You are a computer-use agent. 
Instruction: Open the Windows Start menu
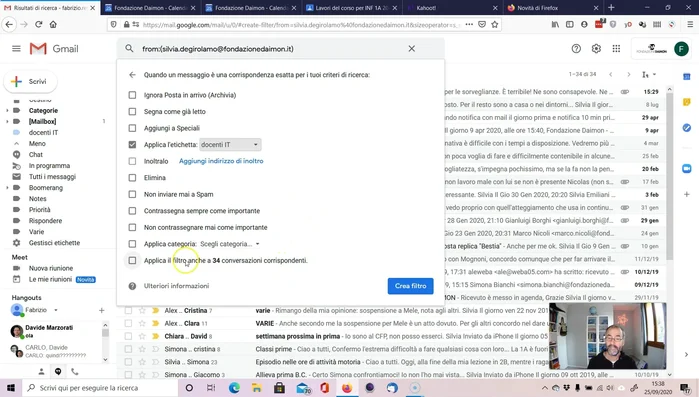11,388
